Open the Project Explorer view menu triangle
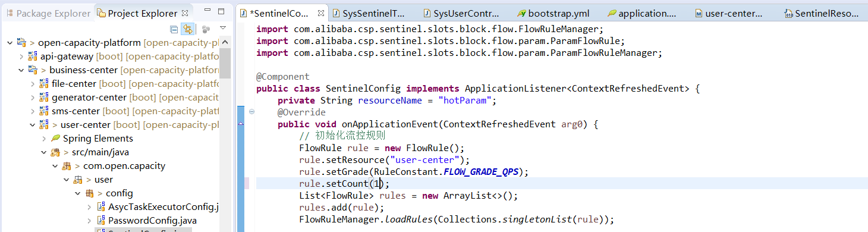This screenshot has height=232, width=868. 223,28
